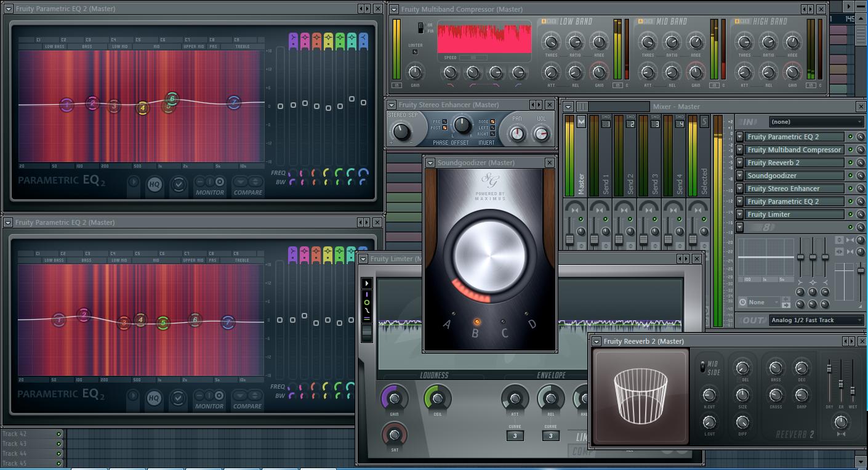This screenshot has height=470, width=868.
Task: Open the OUT Analog 1/2 Fast Track dropdown
Action: coord(816,320)
